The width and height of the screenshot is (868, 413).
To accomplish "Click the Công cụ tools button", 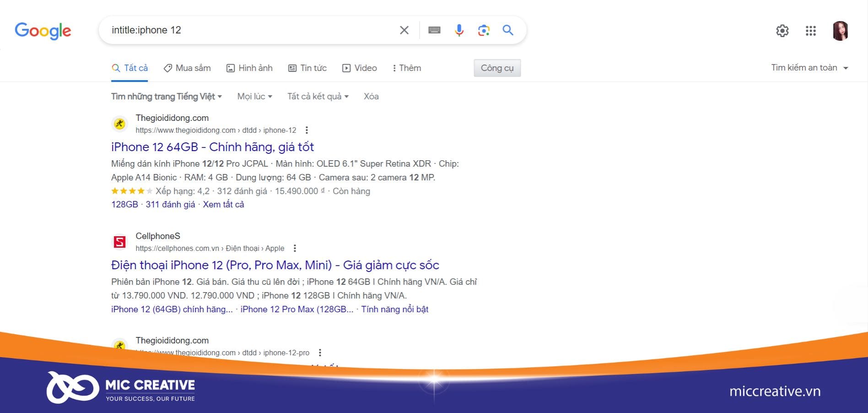I will pos(497,68).
